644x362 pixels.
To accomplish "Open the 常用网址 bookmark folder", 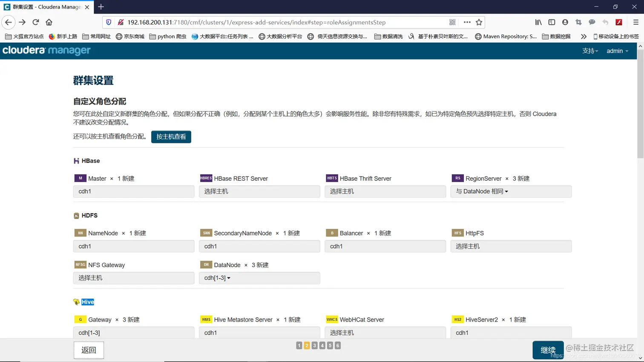I will 97,37.
